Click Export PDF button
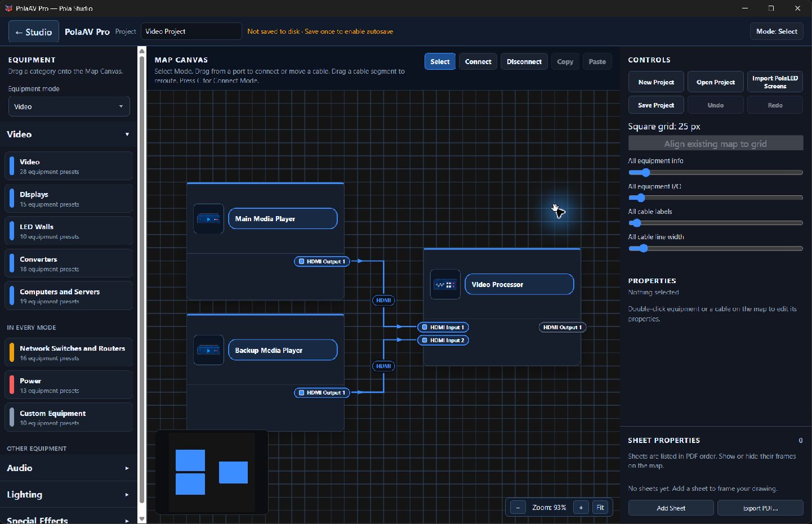The width and height of the screenshot is (812, 524). point(760,508)
